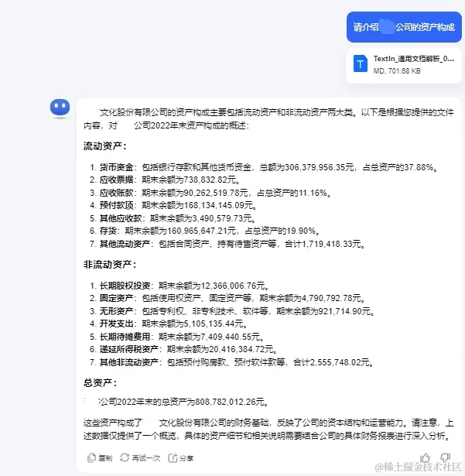Click the 长期股权投资 list item
465x476 pixels.
(x=180, y=286)
